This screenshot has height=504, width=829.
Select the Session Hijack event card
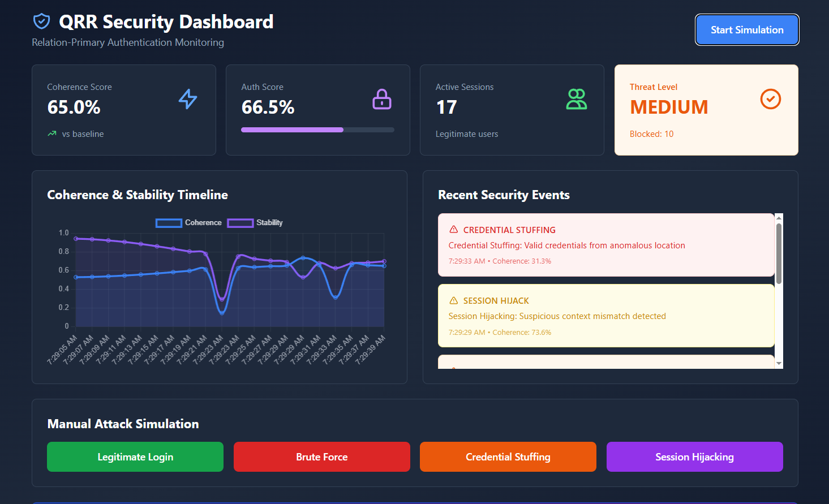pyautogui.click(x=605, y=315)
